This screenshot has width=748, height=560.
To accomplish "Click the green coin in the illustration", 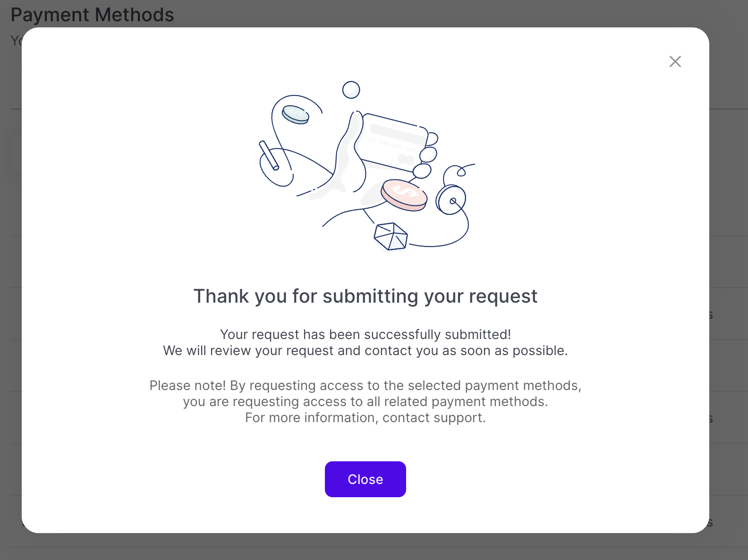I will point(296,114).
